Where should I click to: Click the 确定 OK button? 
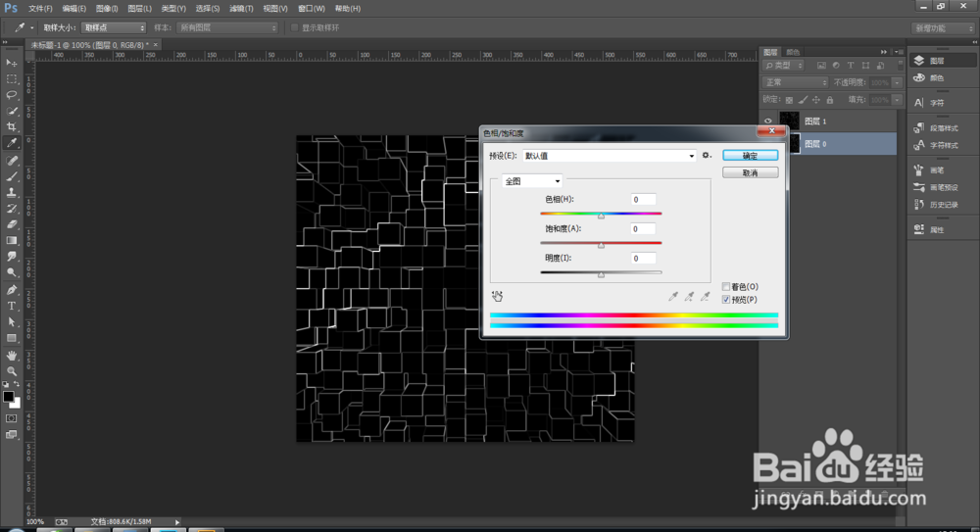(750, 156)
